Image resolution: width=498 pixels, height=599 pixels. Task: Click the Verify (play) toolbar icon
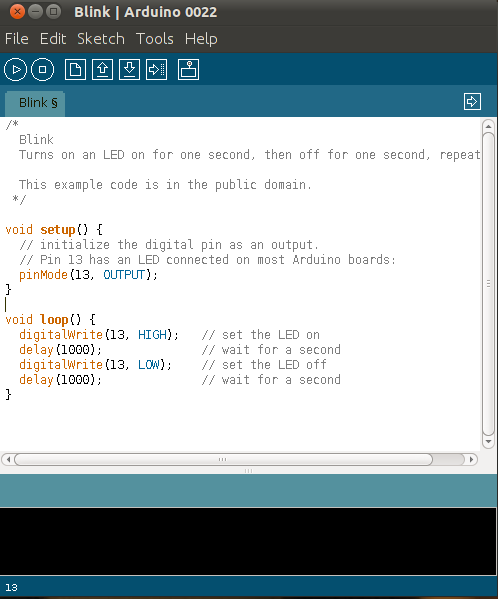pos(15,70)
